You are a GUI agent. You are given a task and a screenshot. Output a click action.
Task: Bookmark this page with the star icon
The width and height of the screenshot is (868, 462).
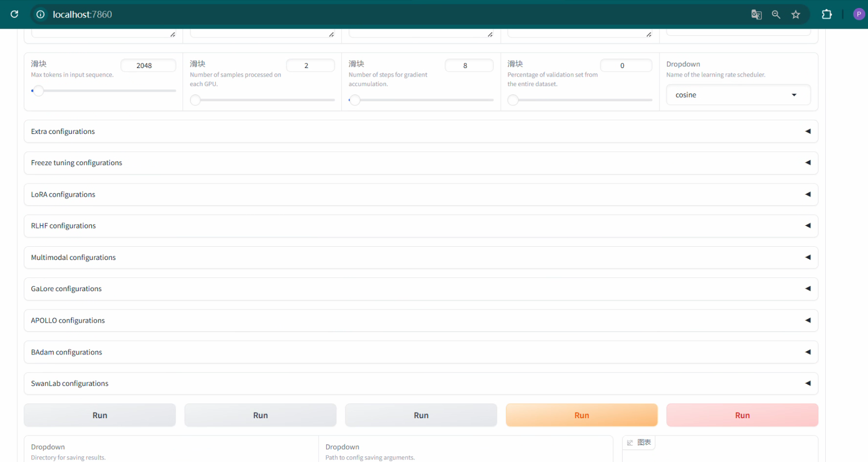click(796, 14)
